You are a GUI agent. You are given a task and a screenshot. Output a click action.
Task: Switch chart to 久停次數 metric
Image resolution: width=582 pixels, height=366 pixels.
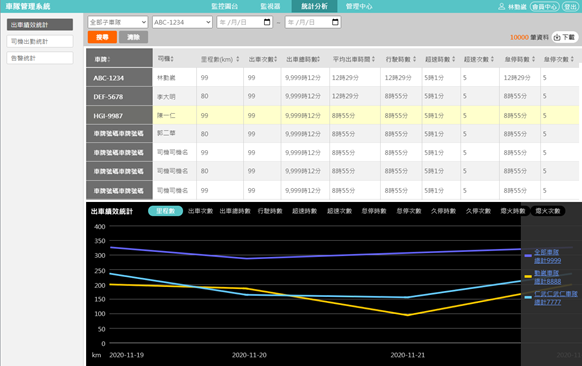pos(478,211)
